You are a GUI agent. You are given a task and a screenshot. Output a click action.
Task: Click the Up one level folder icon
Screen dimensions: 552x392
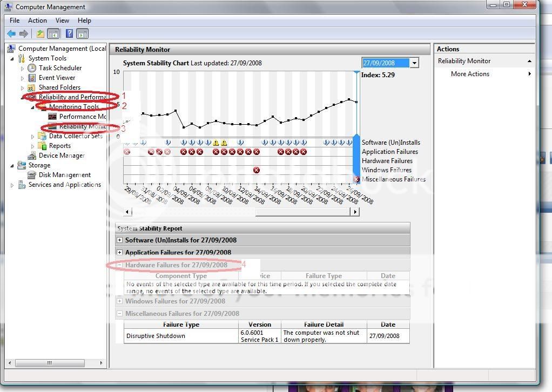pyautogui.click(x=41, y=34)
